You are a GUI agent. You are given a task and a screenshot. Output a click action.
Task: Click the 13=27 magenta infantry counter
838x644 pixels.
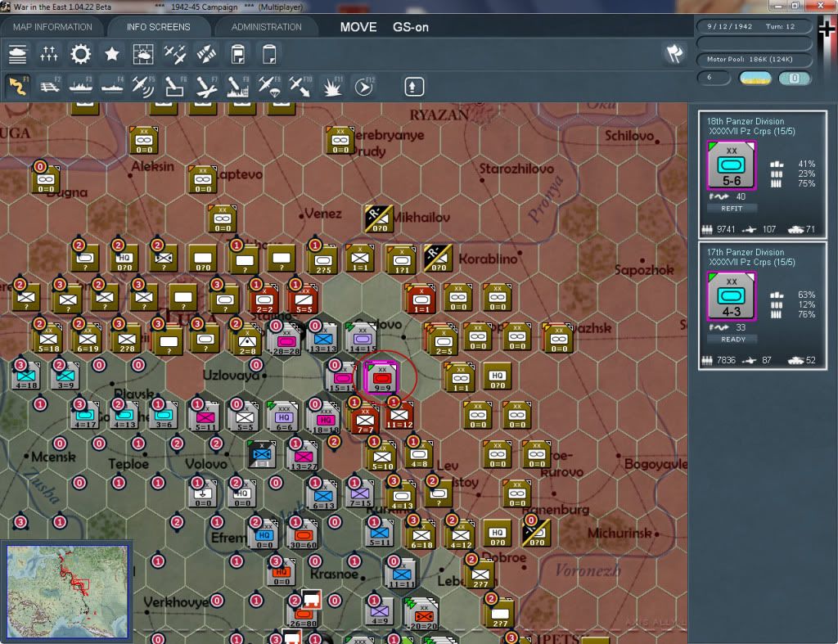tap(303, 455)
